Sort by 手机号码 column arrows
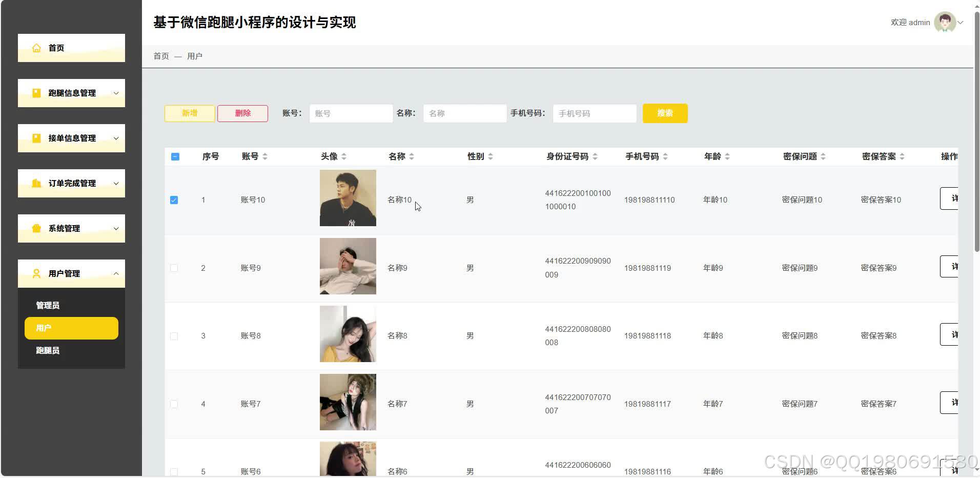 pos(665,156)
